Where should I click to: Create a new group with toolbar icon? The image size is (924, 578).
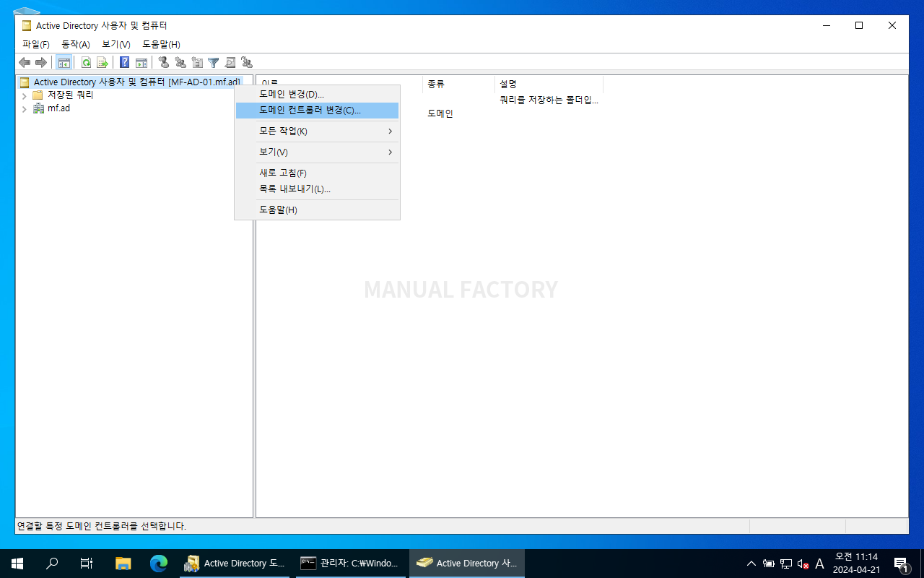[x=180, y=63]
